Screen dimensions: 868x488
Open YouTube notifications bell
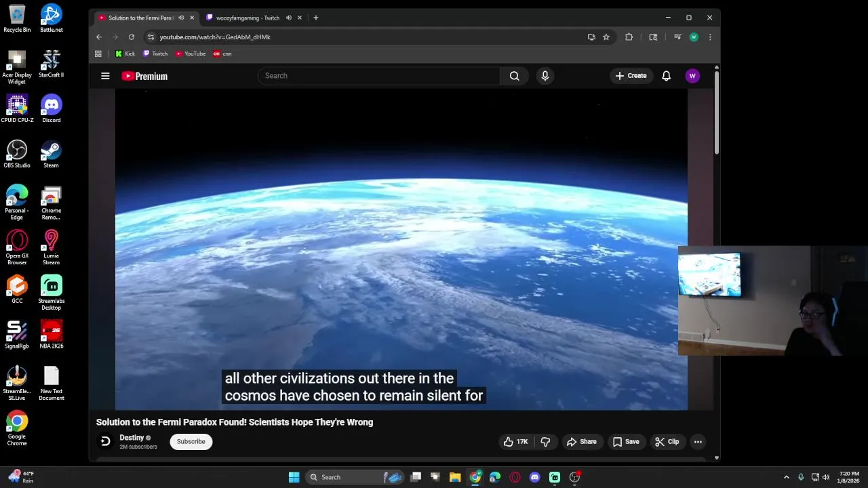point(666,76)
